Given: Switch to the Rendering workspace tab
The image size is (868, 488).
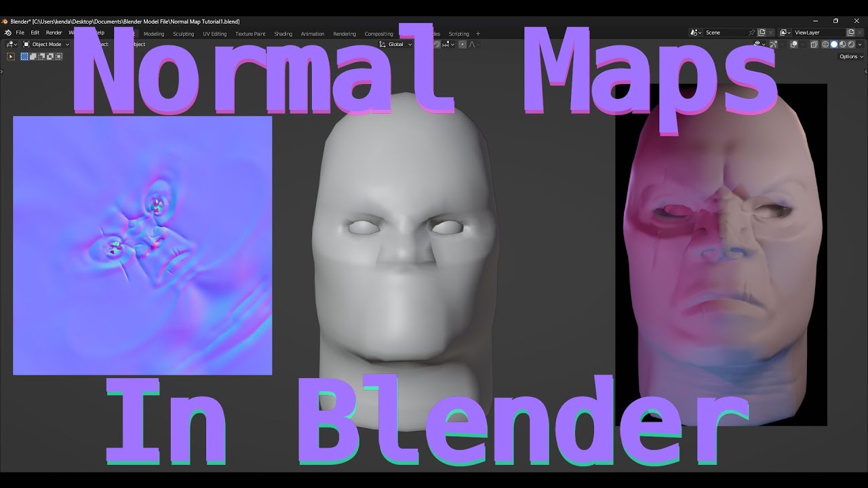Looking at the screenshot, I should (344, 34).
